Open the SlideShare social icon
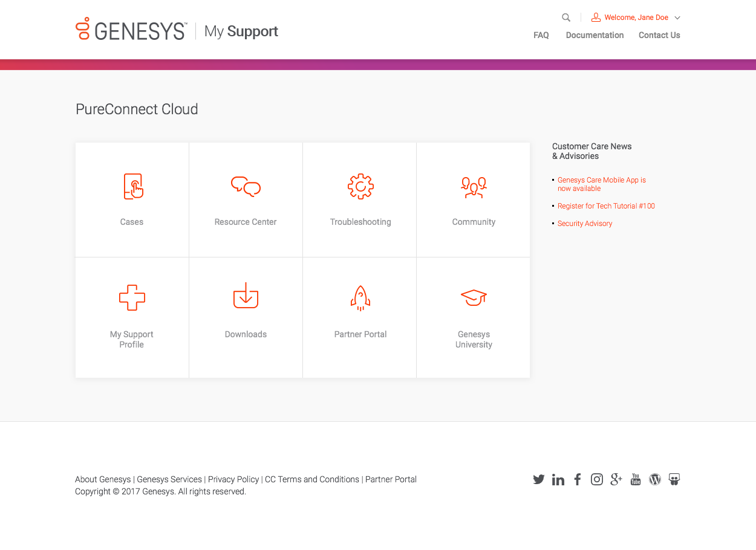 click(674, 479)
